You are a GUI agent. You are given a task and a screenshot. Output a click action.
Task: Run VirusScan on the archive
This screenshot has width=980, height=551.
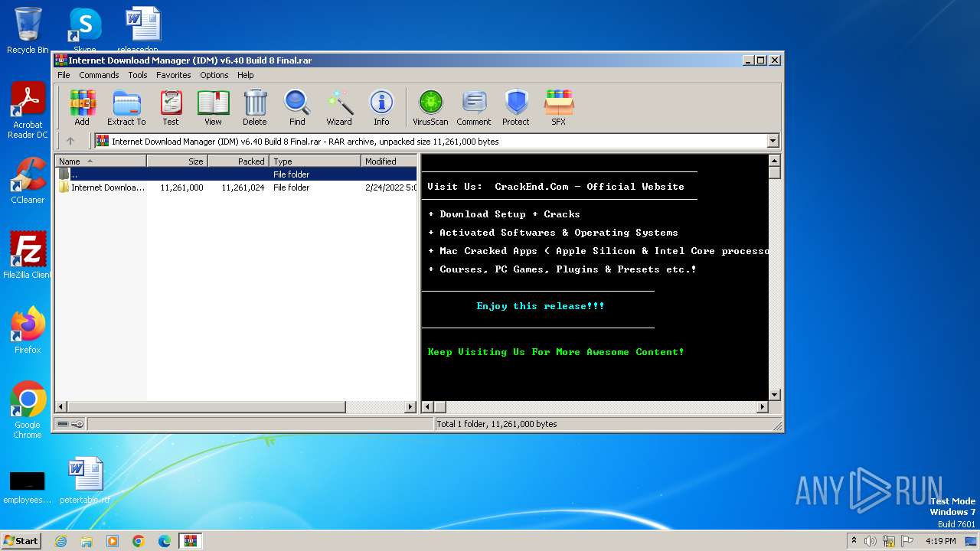430,107
